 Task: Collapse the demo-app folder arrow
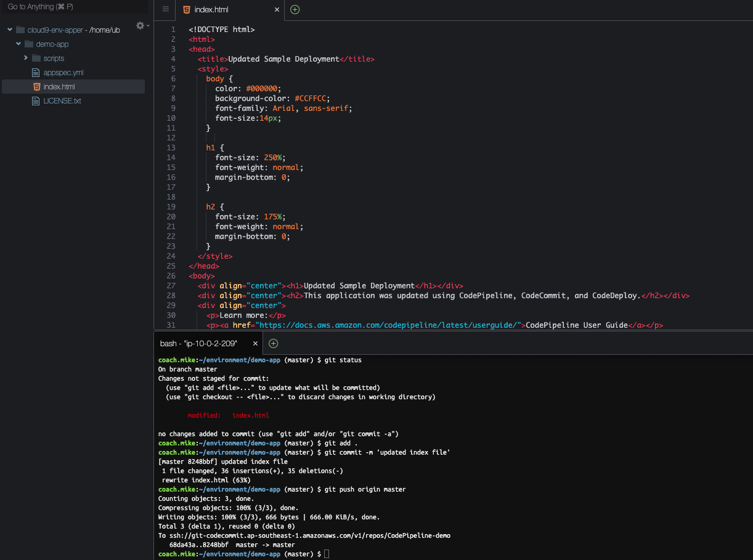[18, 44]
